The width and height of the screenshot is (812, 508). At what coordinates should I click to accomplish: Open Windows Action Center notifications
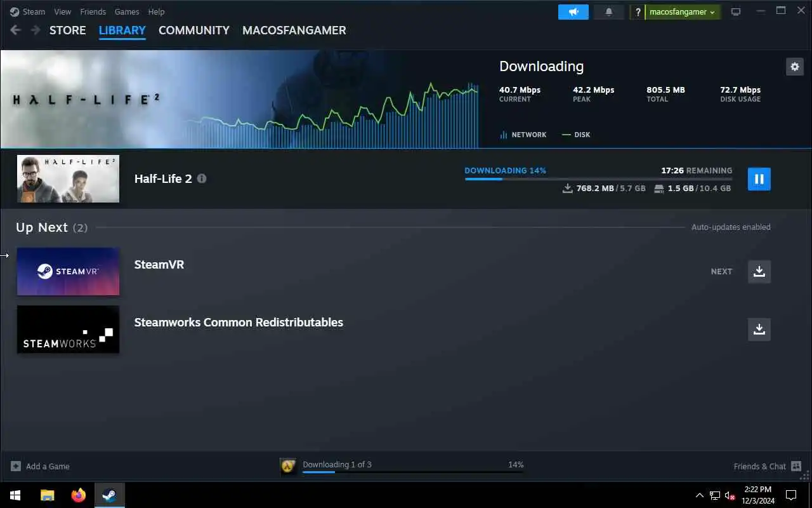(x=791, y=495)
